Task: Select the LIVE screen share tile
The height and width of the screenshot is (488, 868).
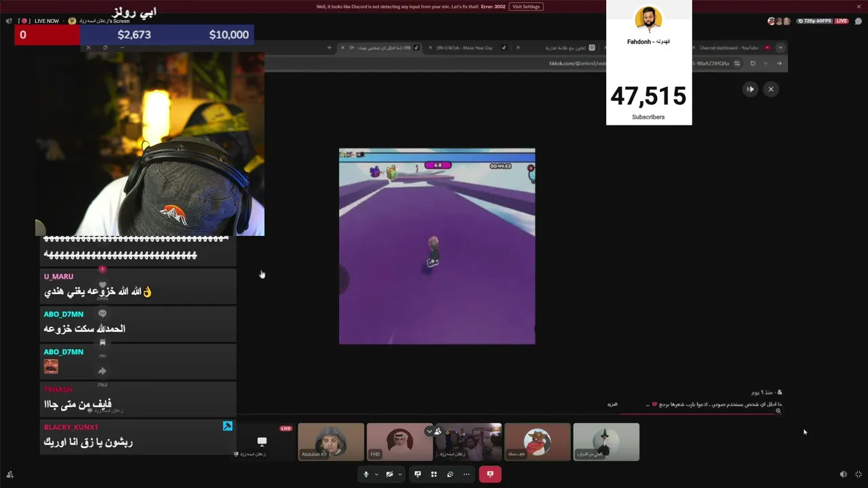Action: click(x=262, y=442)
